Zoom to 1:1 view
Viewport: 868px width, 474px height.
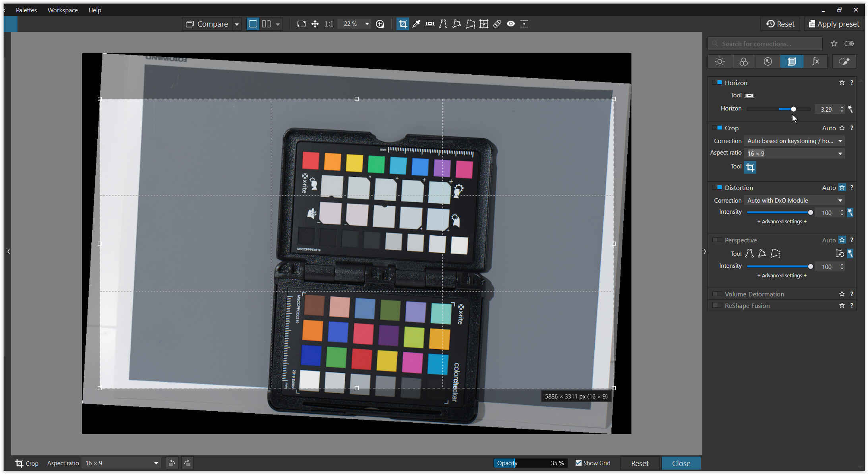329,24
